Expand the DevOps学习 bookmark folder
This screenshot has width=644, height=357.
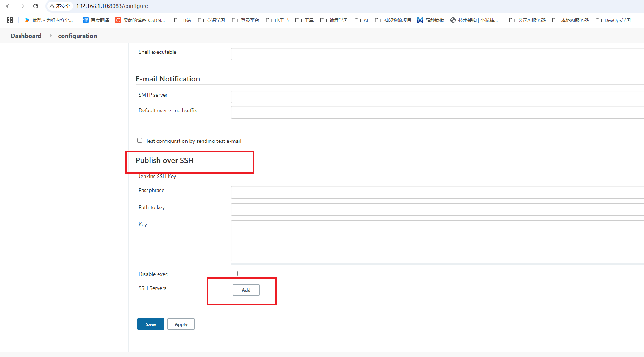[613, 20]
